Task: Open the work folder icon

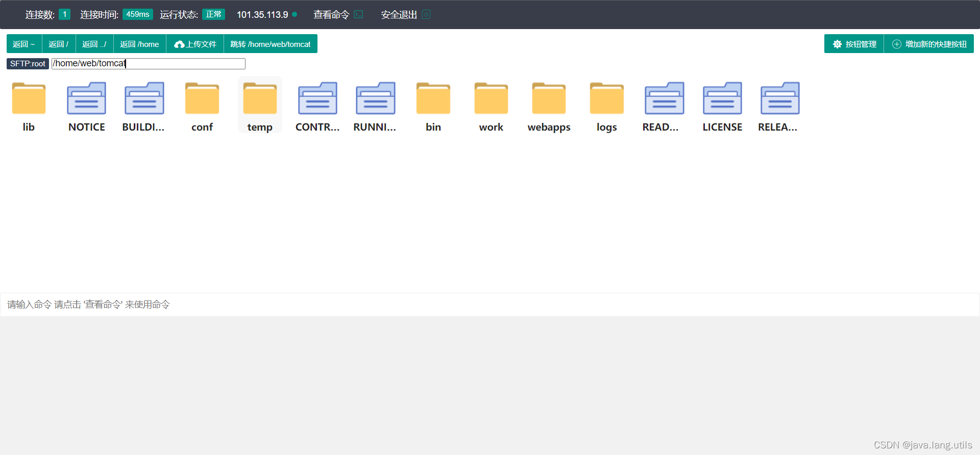Action: pyautogui.click(x=491, y=98)
